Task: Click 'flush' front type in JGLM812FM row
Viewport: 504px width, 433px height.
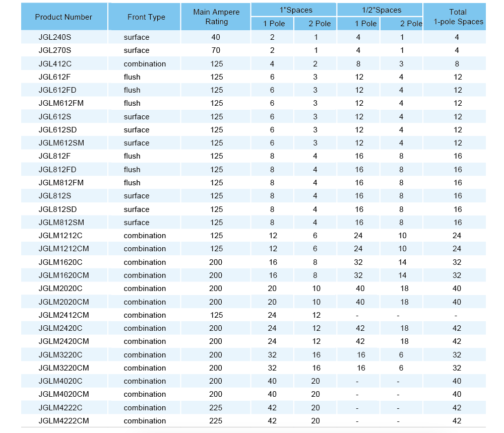Action: pos(132,183)
